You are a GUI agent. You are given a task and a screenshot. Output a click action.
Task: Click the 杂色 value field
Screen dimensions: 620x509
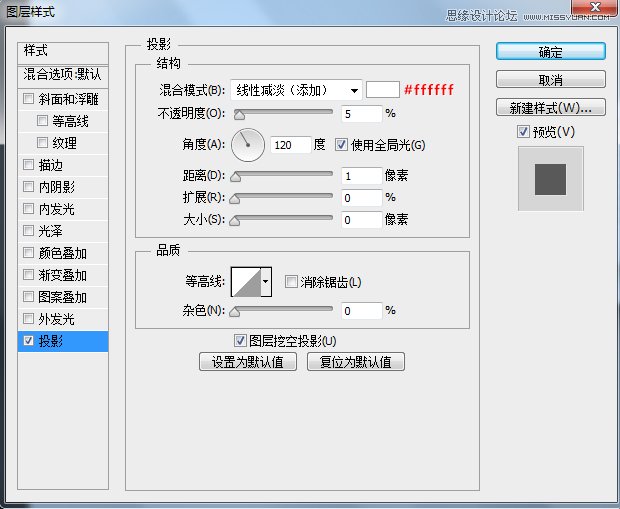point(362,311)
